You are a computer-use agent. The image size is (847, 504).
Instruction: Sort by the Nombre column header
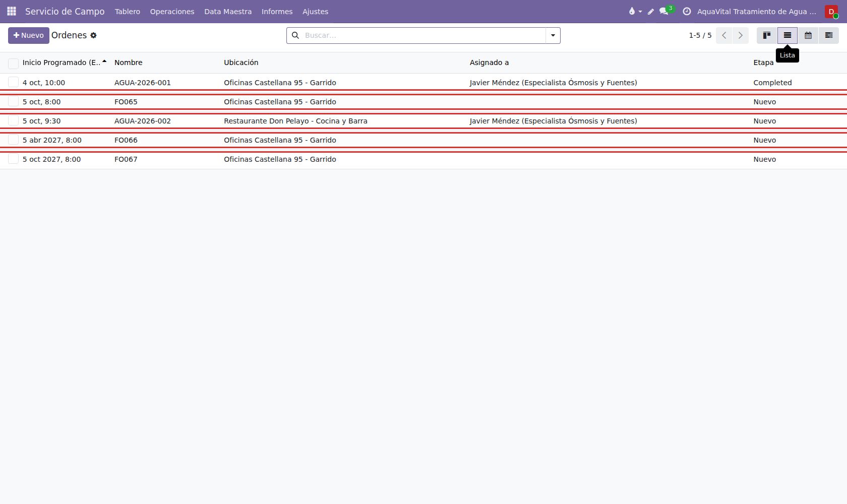129,62
